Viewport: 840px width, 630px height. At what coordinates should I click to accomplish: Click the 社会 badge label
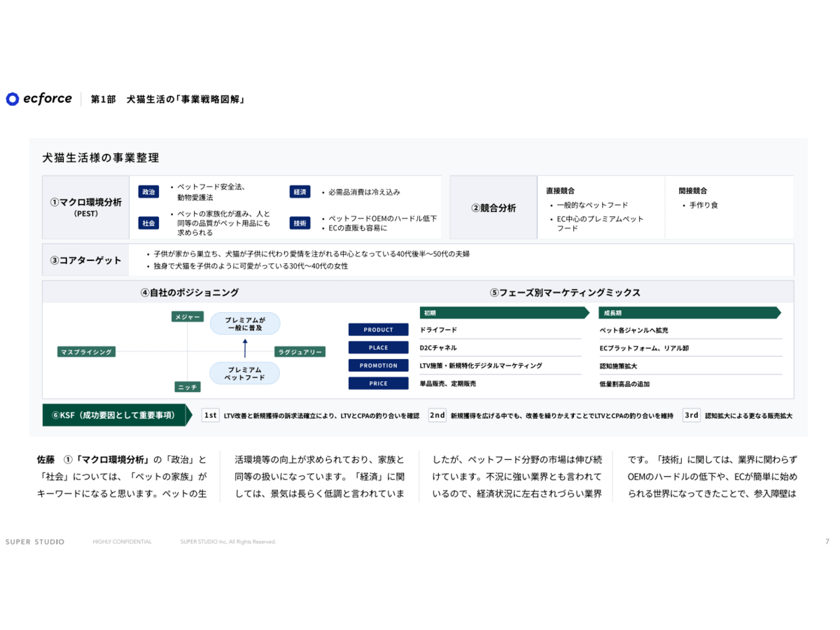pos(148,223)
